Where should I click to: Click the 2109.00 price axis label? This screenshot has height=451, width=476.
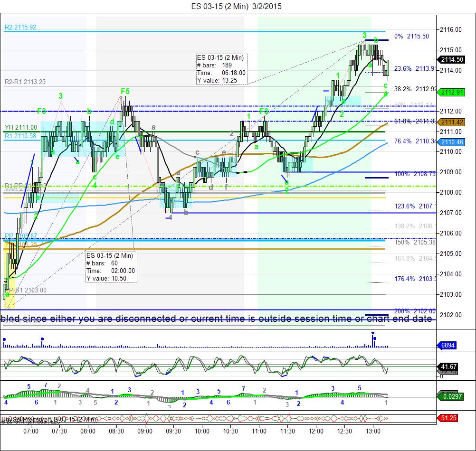pos(451,172)
